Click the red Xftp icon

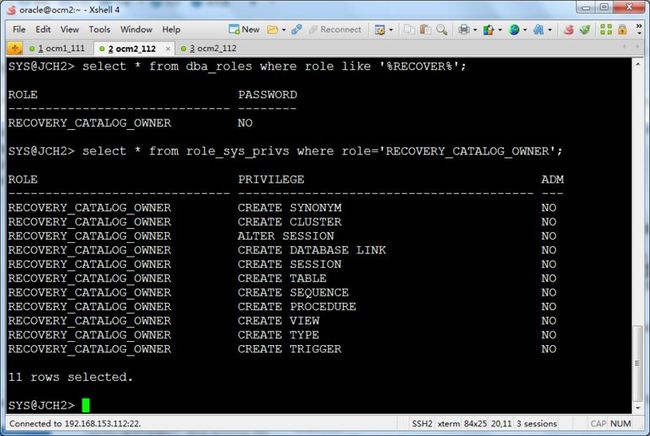coord(569,29)
